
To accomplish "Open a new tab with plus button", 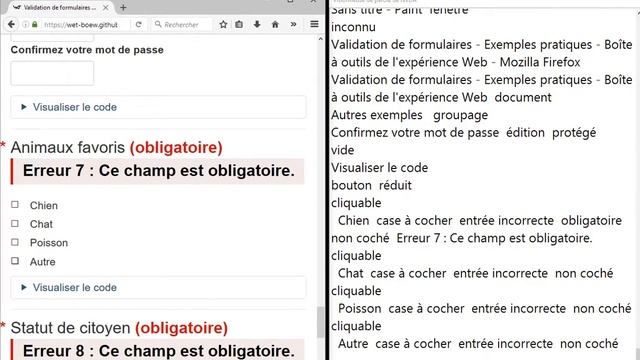I will click(x=123, y=7).
